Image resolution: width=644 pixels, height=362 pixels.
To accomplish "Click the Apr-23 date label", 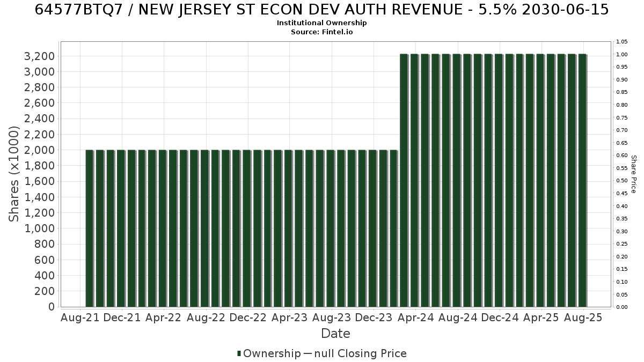I will (289, 317).
